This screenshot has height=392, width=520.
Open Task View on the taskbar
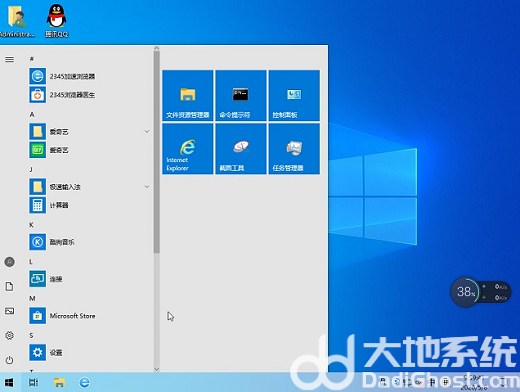[x=33, y=382]
